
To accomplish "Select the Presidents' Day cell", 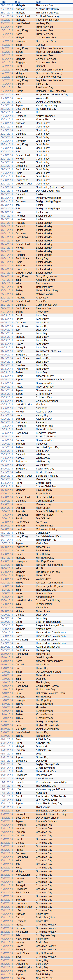I will (43, 87).
